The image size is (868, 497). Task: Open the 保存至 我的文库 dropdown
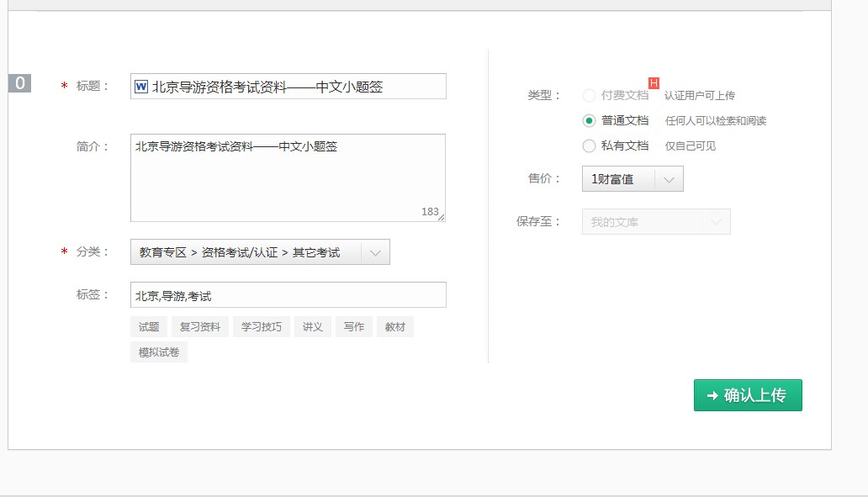tap(656, 222)
